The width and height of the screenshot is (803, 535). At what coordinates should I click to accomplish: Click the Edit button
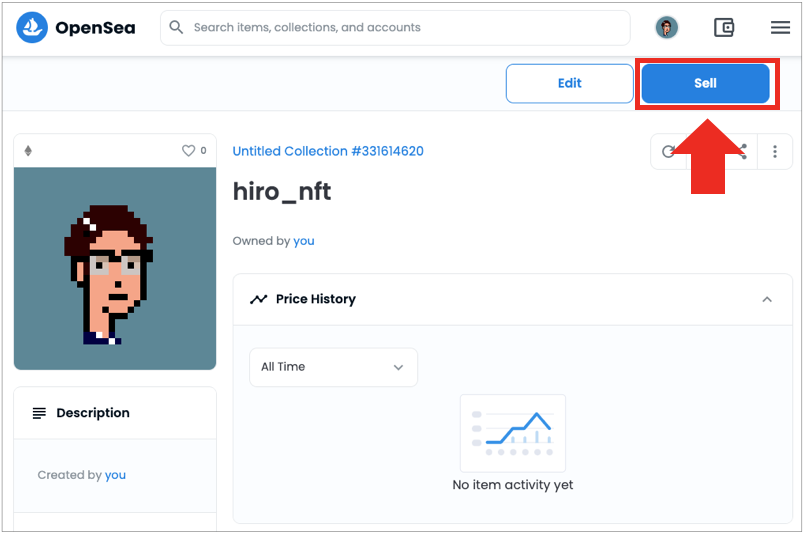tap(569, 83)
